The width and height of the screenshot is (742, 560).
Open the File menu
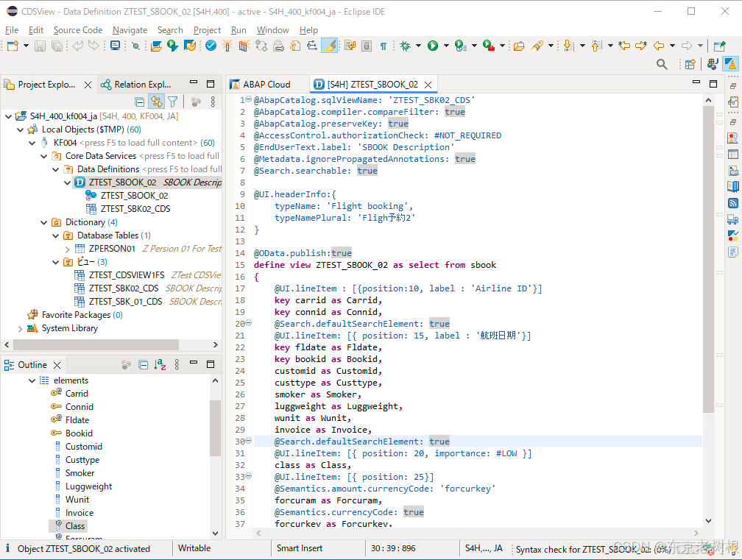(x=12, y=29)
